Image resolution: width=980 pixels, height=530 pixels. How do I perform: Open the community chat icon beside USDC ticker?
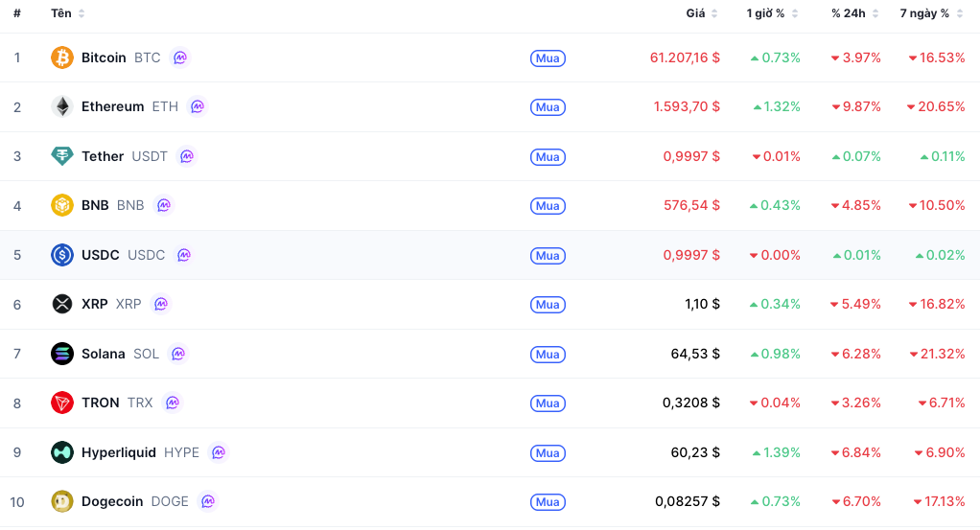coord(184,255)
